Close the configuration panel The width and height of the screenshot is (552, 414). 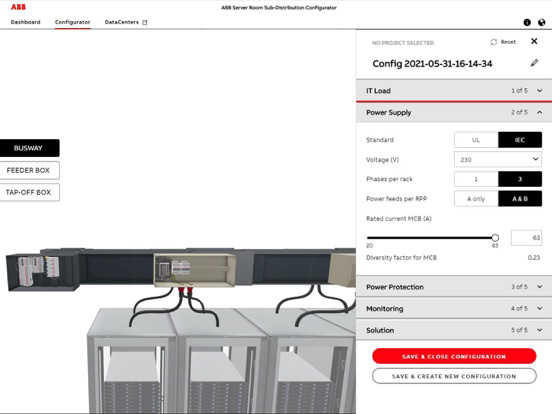[x=534, y=41]
